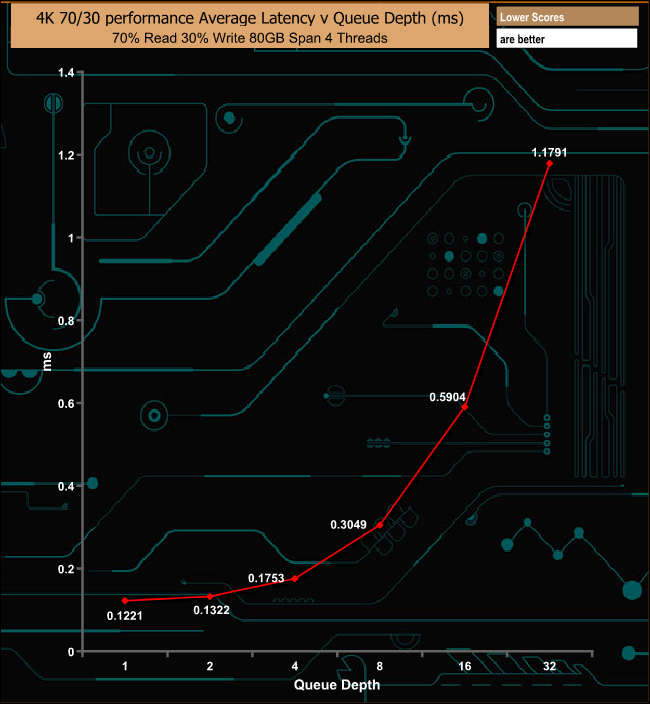Click the data label 0.5904
The width and height of the screenshot is (650, 704).
coord(447,397)
